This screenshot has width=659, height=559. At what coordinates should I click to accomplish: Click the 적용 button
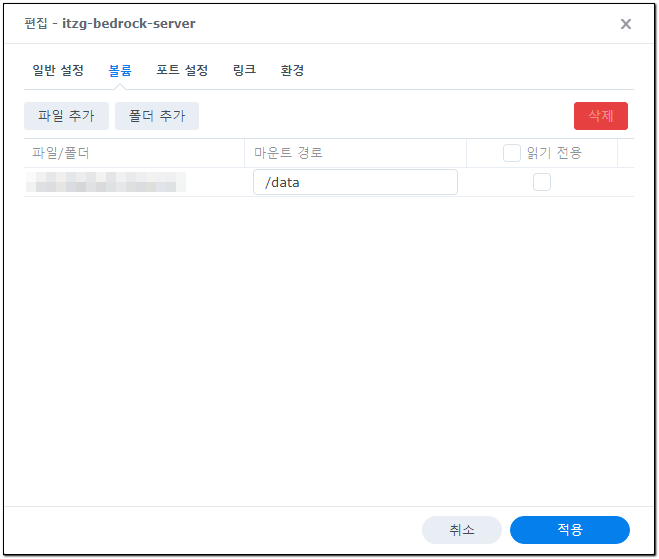(x=569, y=530)
